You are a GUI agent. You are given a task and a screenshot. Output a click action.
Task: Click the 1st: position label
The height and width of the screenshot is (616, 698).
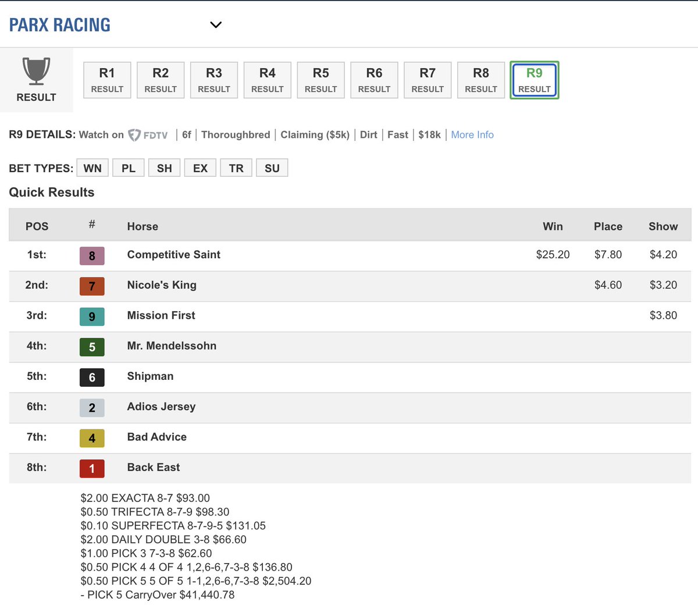[37, 255]
